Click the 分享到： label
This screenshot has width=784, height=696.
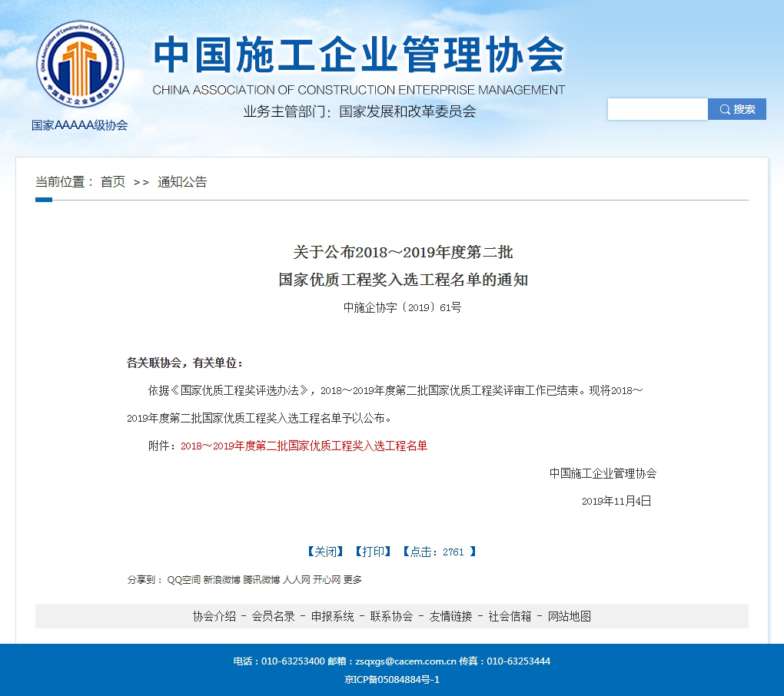coord(145,579)
